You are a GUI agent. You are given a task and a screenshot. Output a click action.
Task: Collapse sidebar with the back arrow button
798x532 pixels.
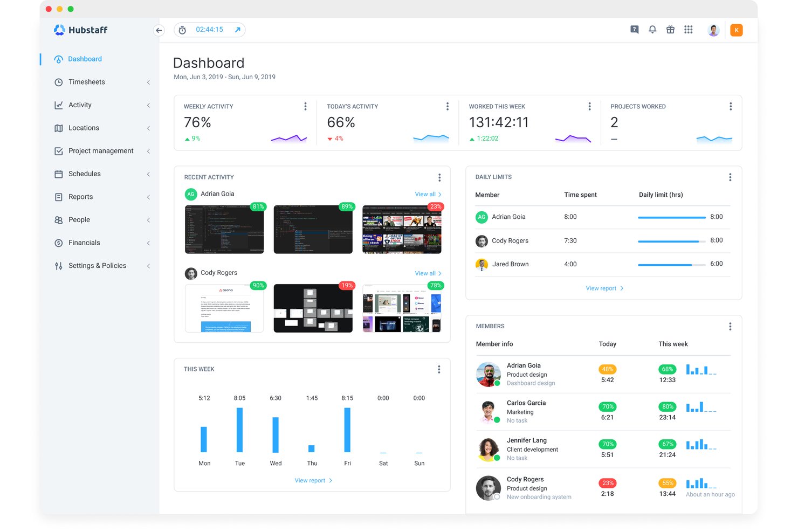pos(159,30)
